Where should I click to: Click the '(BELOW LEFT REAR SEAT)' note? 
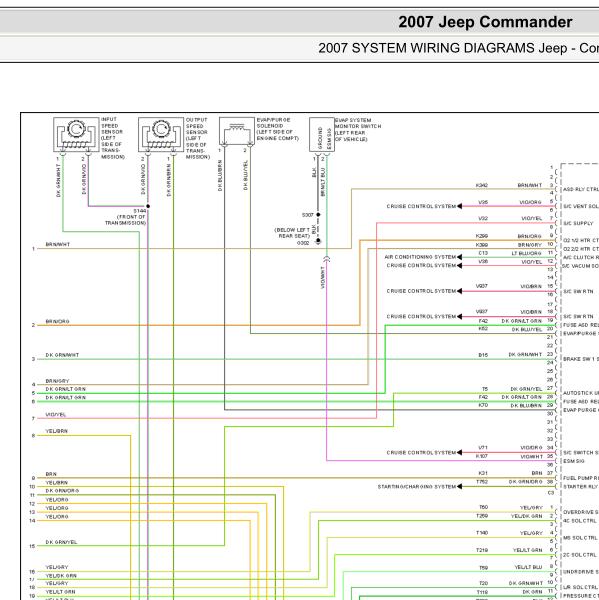(x=292, y=233)
